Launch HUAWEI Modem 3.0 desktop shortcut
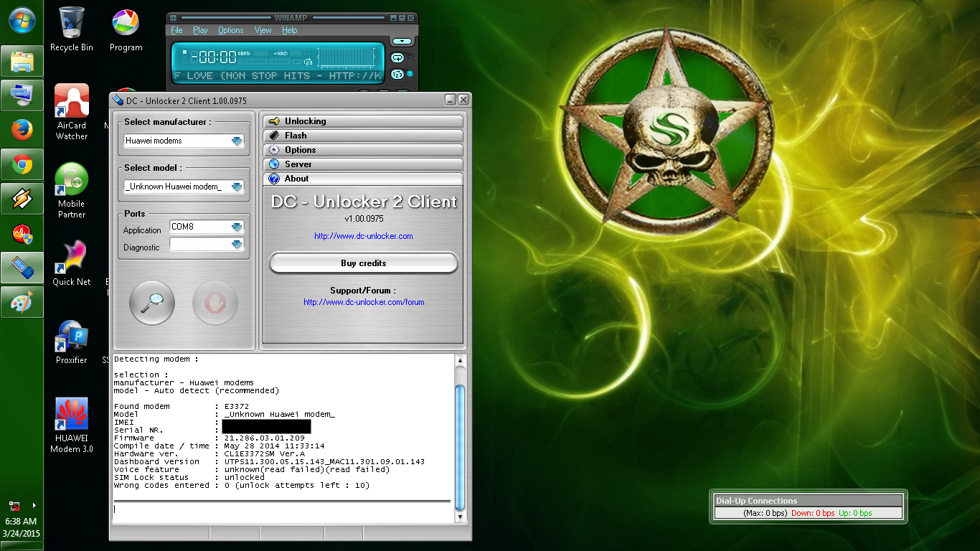The image size is (980, 551). coord(72,425)
